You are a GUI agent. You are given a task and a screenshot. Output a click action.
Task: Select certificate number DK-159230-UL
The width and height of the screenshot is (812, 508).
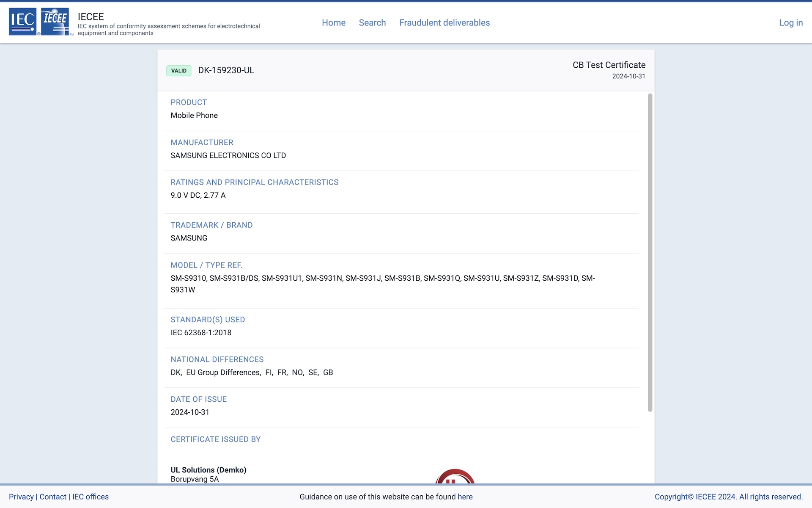click(226, 70)
